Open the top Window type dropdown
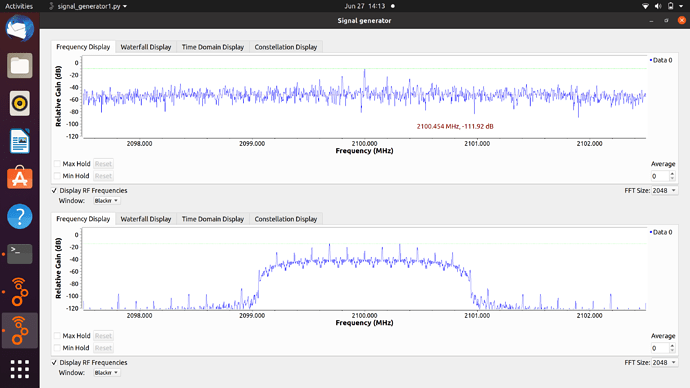This screenshot has width=690, height=388. tap(106, 201)
